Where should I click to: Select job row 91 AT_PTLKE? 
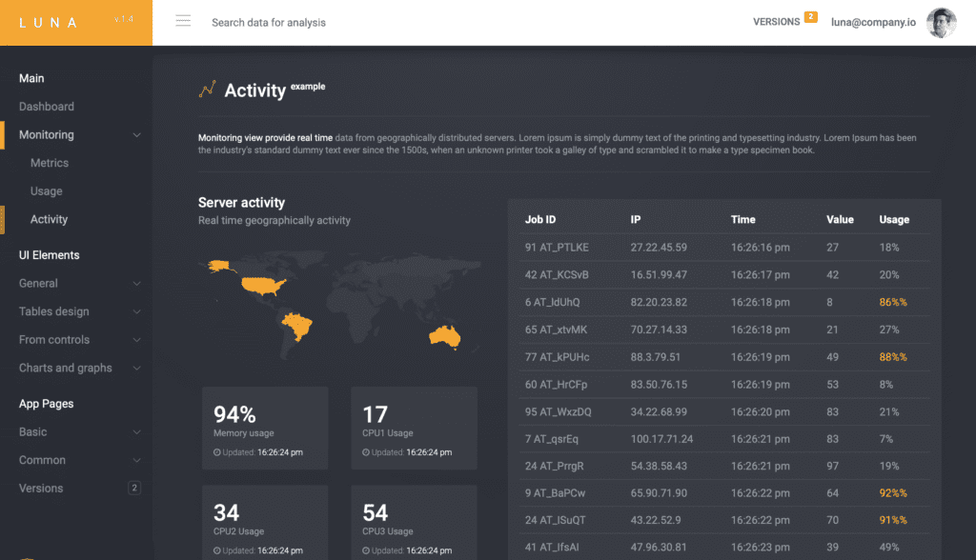point(724,248)
